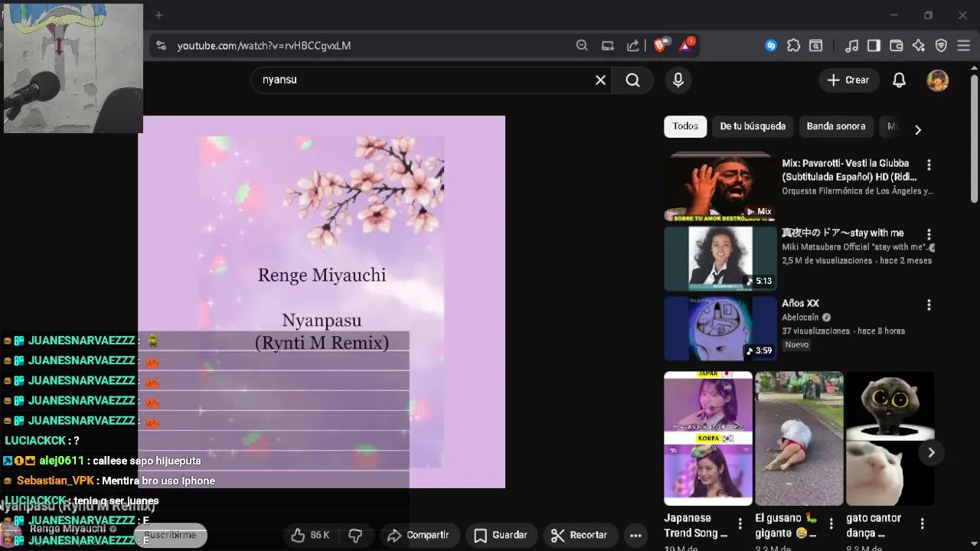The image size is (980, 551).
Task: Click the address bar URL
Action: (264, 46)
